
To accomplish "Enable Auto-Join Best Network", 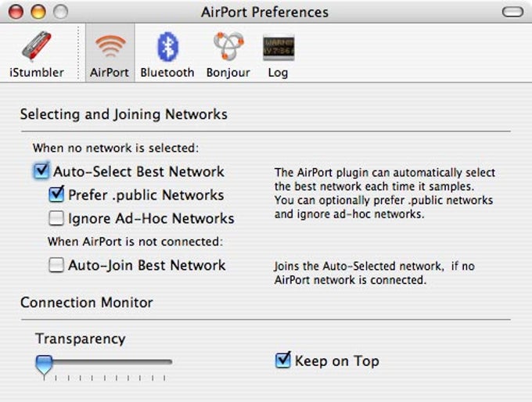I will pos(56,265).
